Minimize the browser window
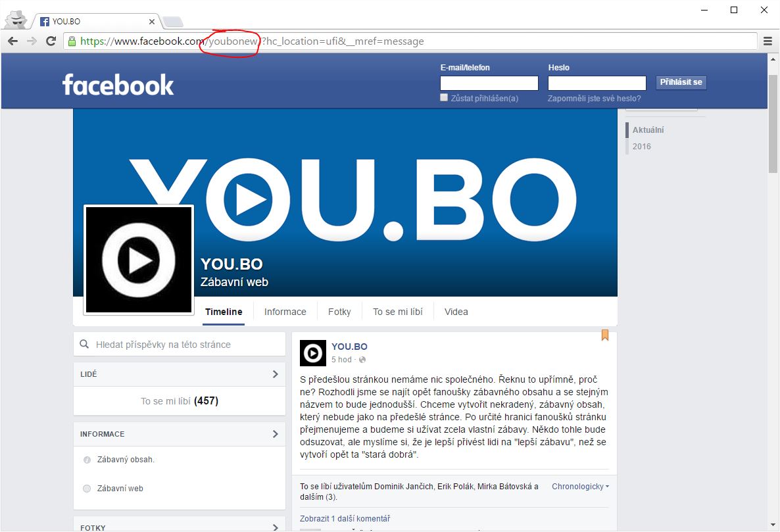 pyautogui.click(x=704, y=10)
